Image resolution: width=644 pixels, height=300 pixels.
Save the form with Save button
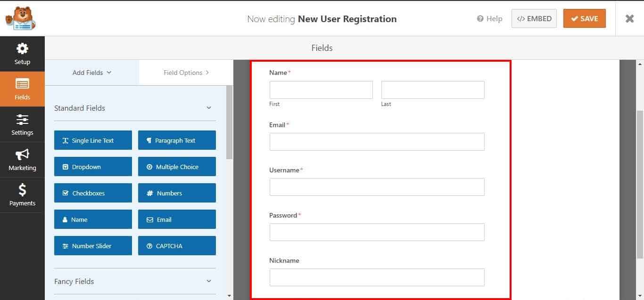(x=585, y=19)
